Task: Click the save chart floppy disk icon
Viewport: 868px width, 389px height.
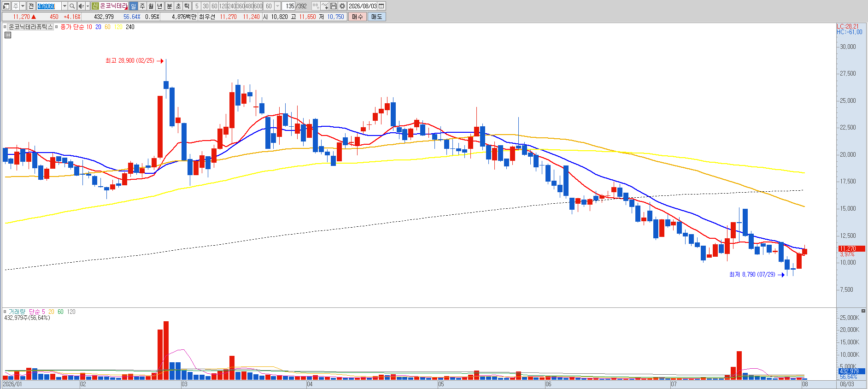Action: 334,6
